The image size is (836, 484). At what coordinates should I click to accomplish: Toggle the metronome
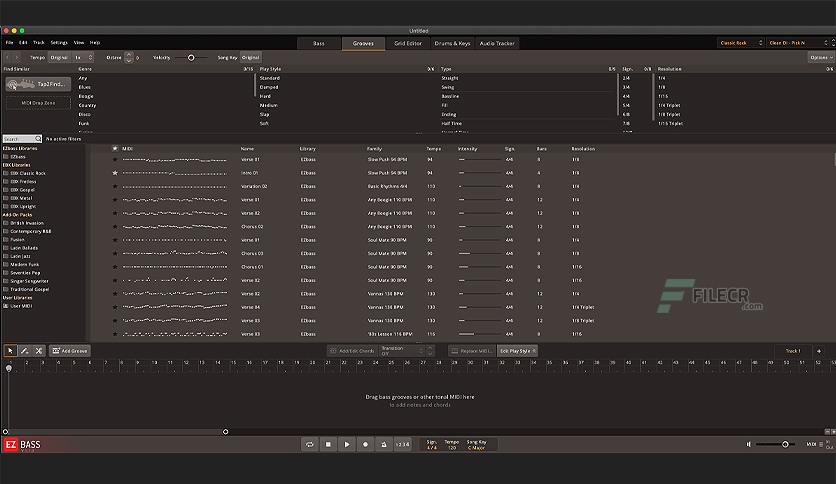pos(384,444)
